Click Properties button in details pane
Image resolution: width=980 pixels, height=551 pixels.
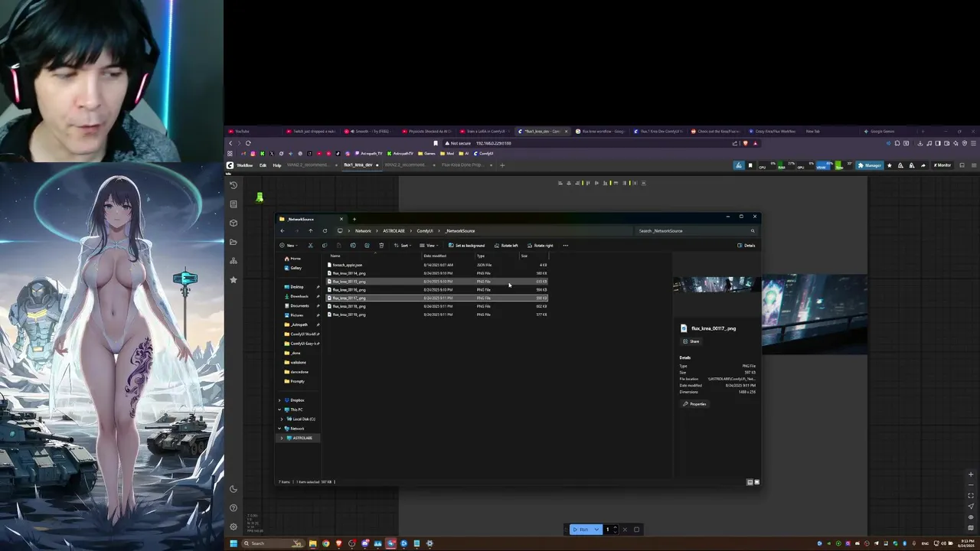(x=694, y=404)
